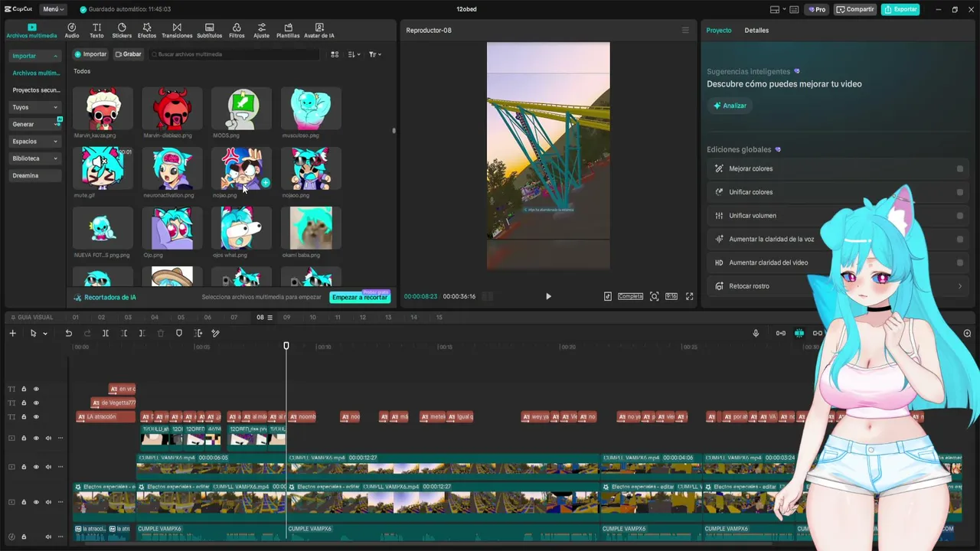Click the add track plus icon
Viewport: 980px width, 551px height.
[x=12, y=333]
